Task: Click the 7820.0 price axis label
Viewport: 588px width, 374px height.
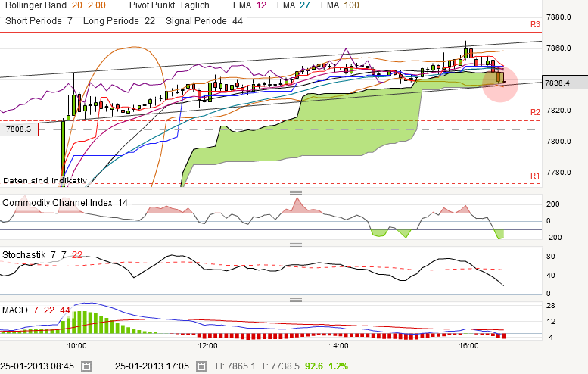Action: click(558, 111)
